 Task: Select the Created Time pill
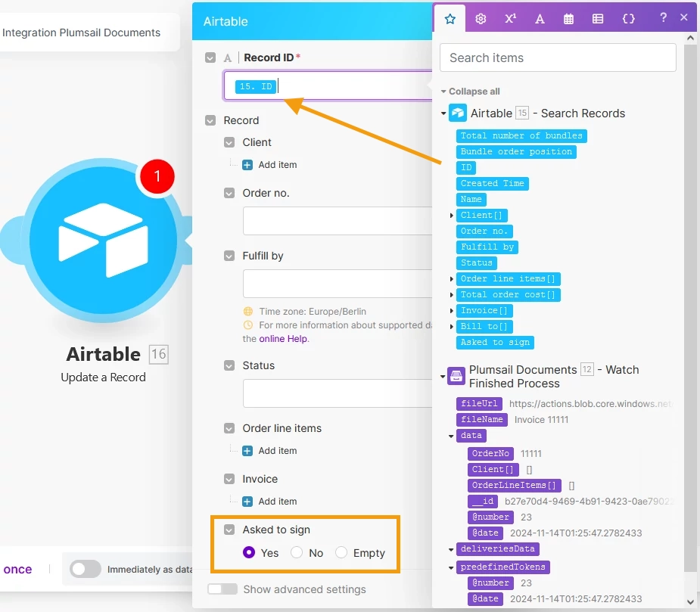point(493,184)
